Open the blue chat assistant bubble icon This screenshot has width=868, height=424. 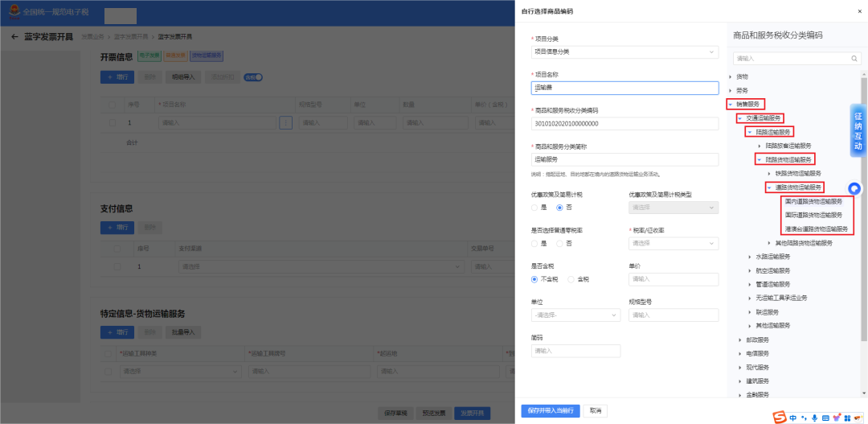click(854, 188)
